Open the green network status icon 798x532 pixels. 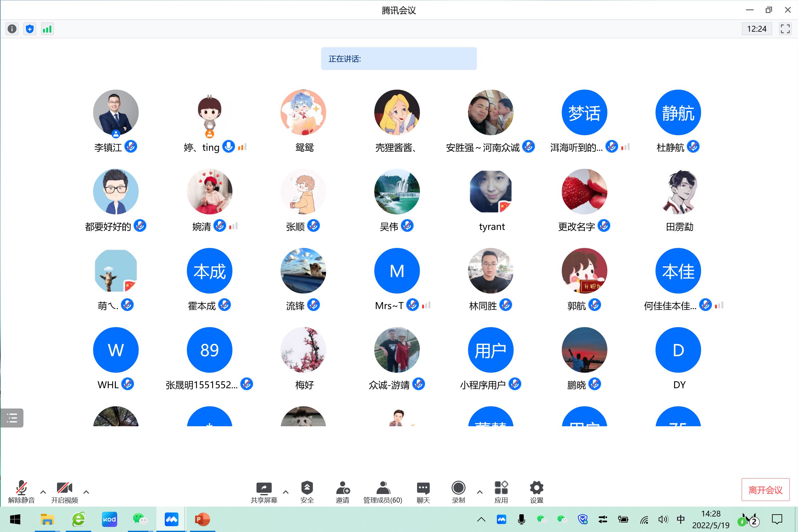[47, 29]
